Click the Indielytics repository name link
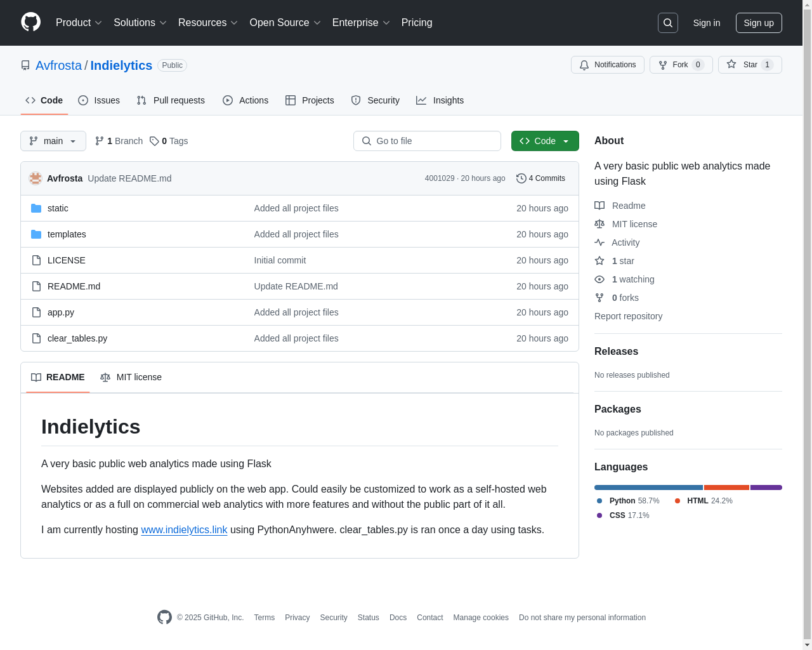Screen dimensions: 812x650 click(x=121, y=65)
